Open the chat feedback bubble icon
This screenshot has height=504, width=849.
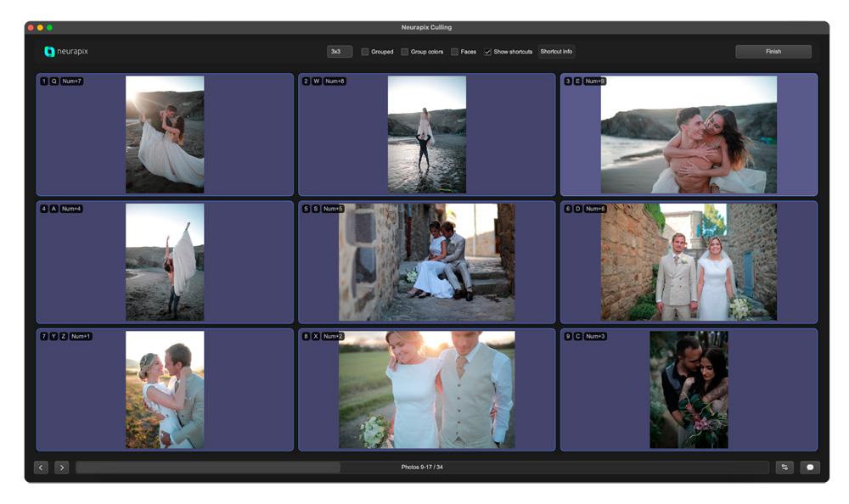[x=810, y=468]
